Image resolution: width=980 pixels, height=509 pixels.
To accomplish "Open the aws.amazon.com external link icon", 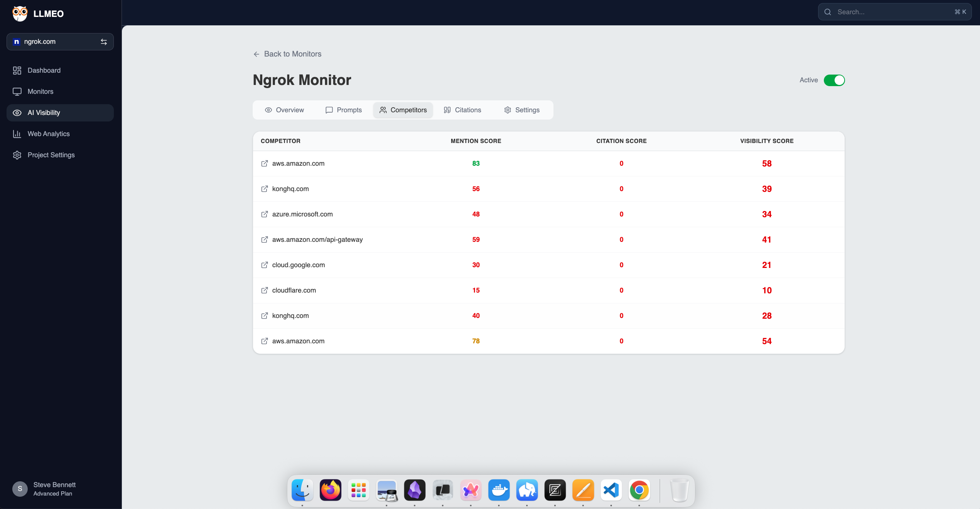I will click(265, 163).
